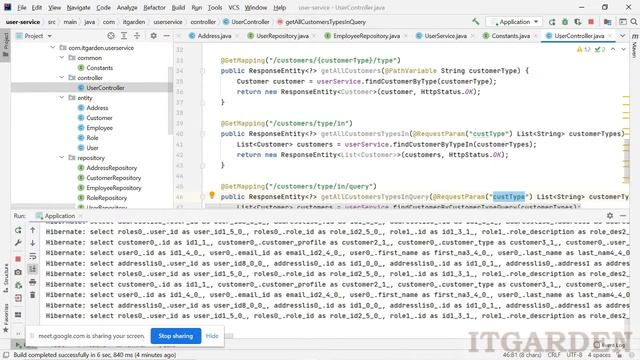Viewport: 640px width, 360px height.
Task: Toggle scroll to end in Run console
Action: [33, 269]
